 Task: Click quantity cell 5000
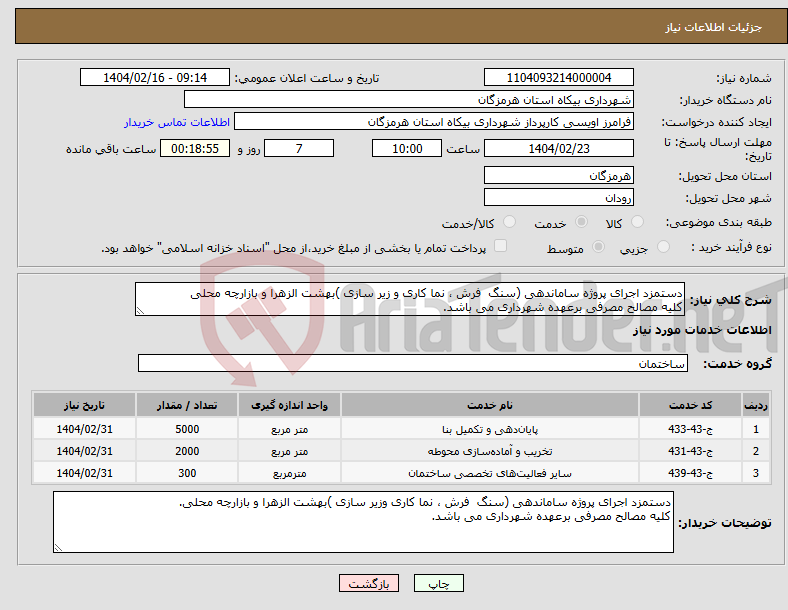click(187, 429)
